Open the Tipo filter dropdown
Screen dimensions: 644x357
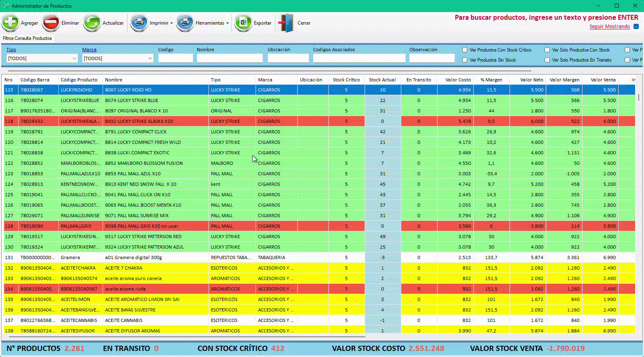click(x=74, y=58)
